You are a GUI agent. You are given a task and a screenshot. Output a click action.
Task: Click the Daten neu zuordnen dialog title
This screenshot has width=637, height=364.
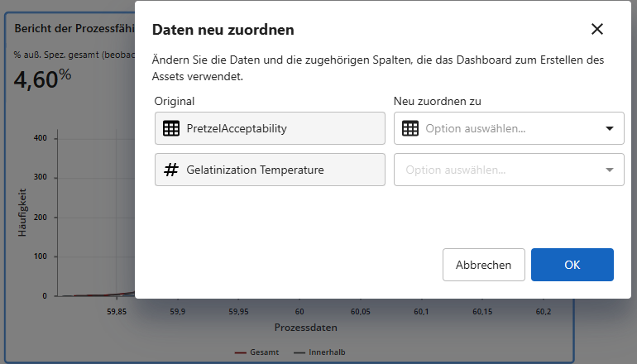click(223, 30)
